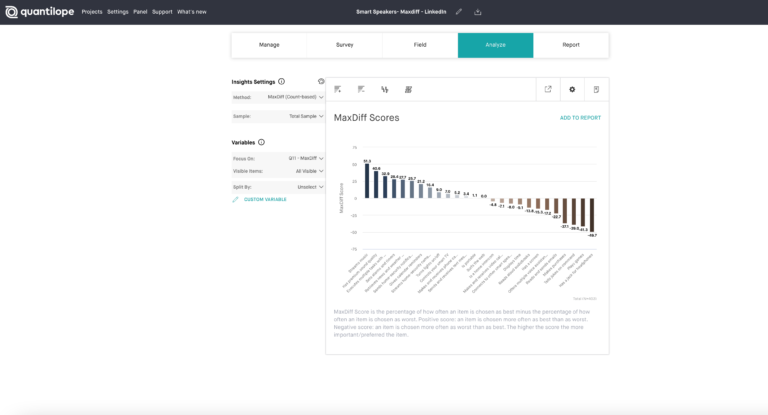Click the pencil icon to rename project
The width and height of the screenshot is (768, 415).
459,12
